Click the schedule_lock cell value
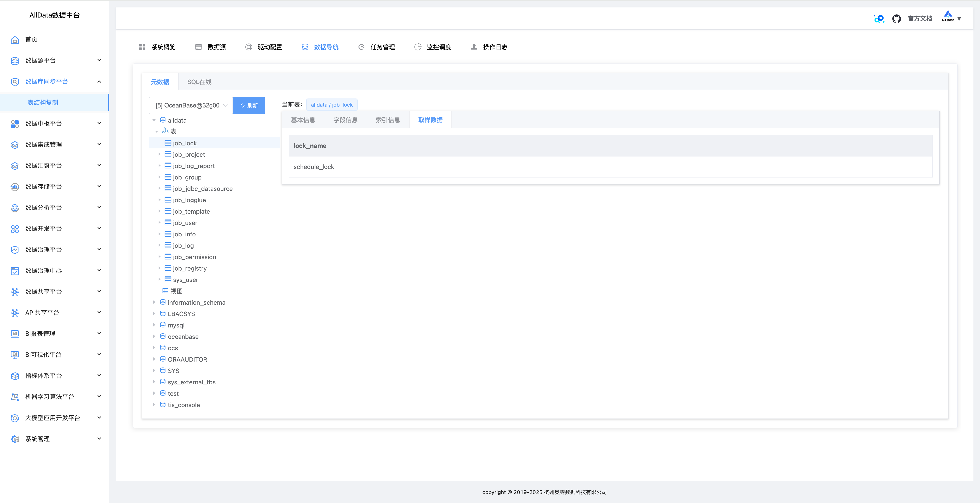This screenshot has width=980, height=503. pos(313,167)
